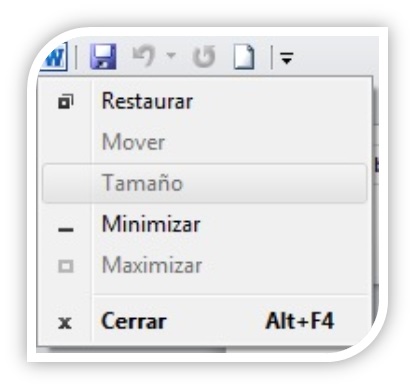415x389 pixels.
Task: Save the document with the floppy disk icon
Action: tap(103, 57)
